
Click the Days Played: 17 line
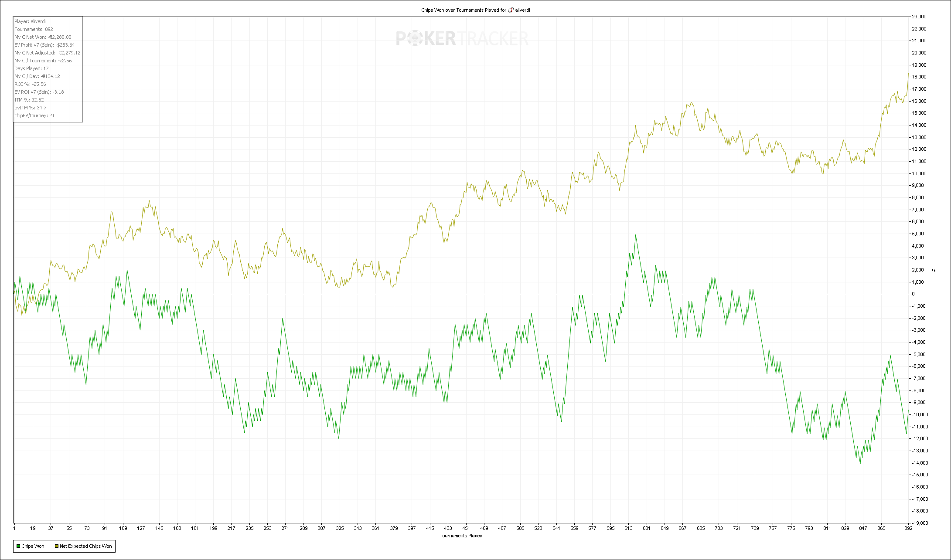[31, 68]
